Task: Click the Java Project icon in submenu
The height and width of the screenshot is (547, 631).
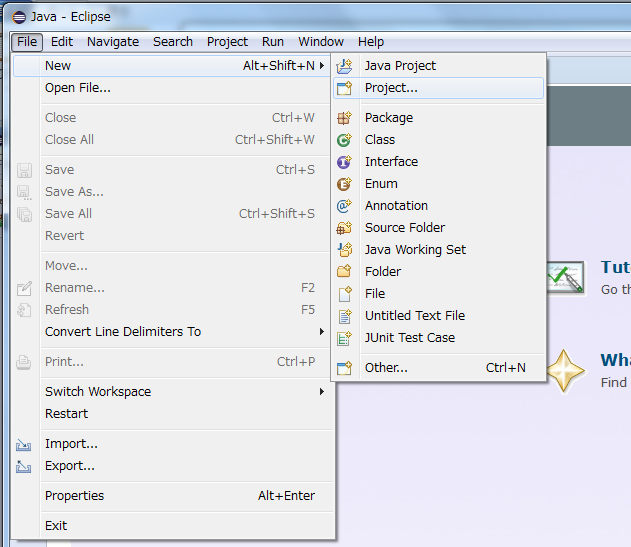Action: coord(344,66)
